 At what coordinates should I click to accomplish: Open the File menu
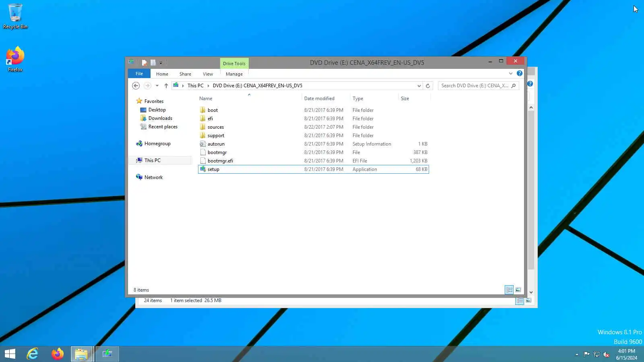point(139,74)
